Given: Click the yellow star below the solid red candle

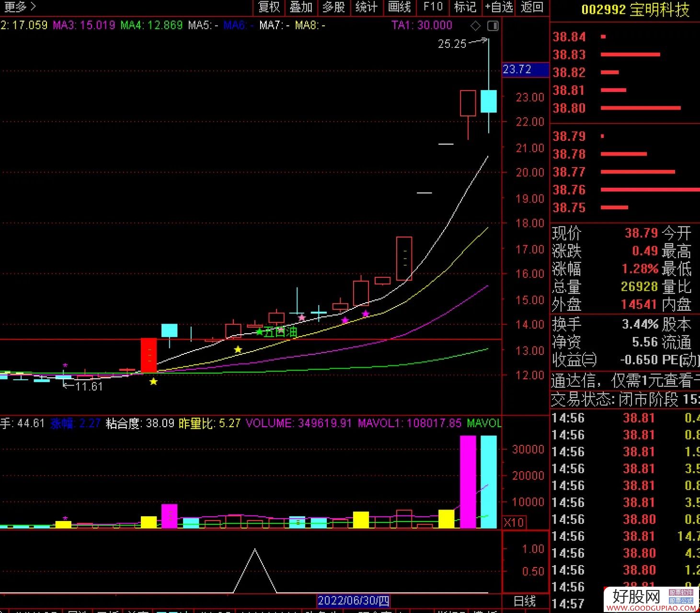Looking at the screenshot, I should pos(153,382).
